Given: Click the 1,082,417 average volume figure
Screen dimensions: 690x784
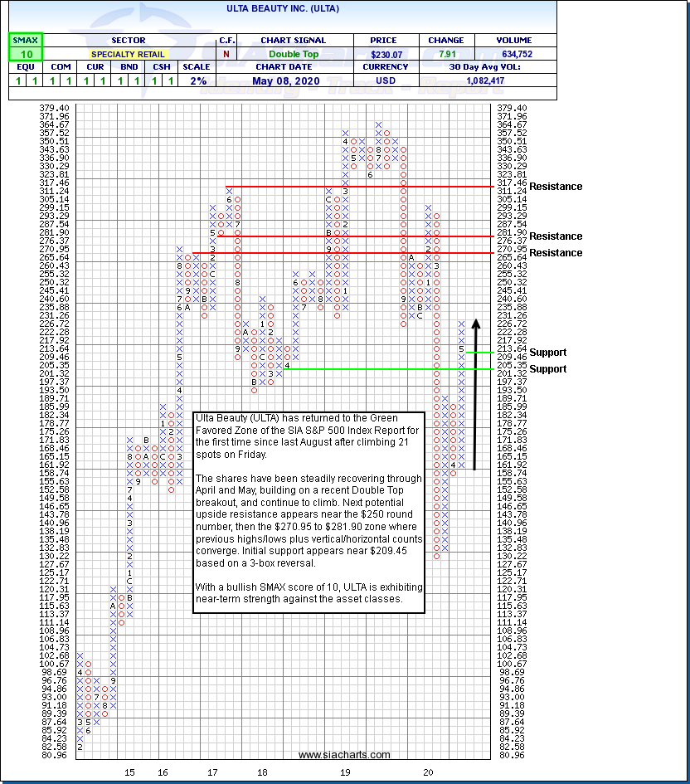Looking at the screenshot, I should 488,80.
